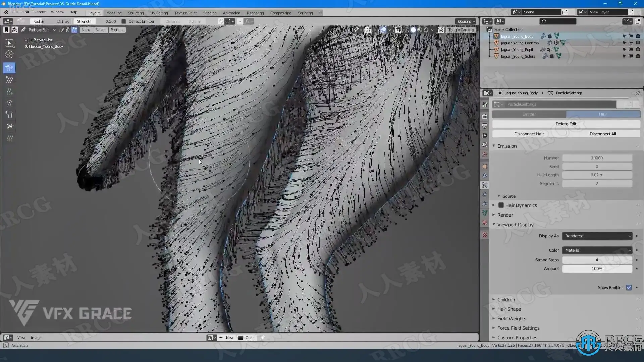The image size is (644, 362).
Task: Open the Particle properties tab icon
Action: [485, 185]
